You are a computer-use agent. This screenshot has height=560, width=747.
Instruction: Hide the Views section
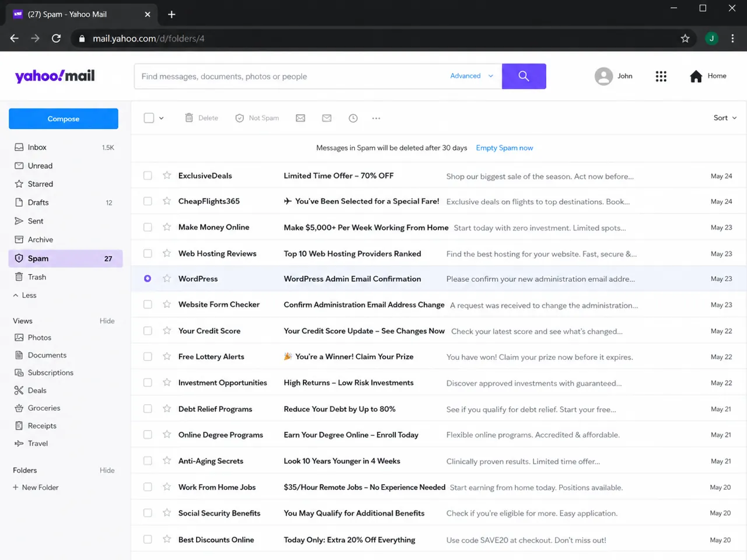pyautogui.click(x=107, y=321)
